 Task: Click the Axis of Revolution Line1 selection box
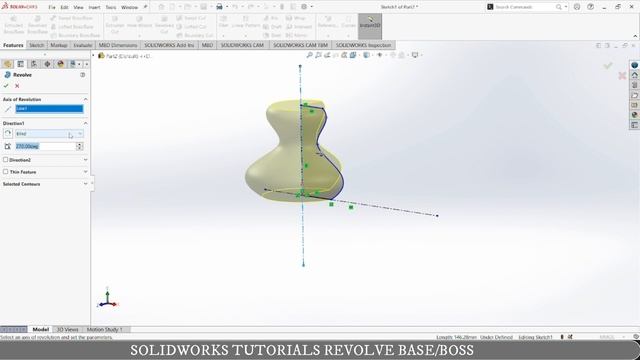(49, 109)
